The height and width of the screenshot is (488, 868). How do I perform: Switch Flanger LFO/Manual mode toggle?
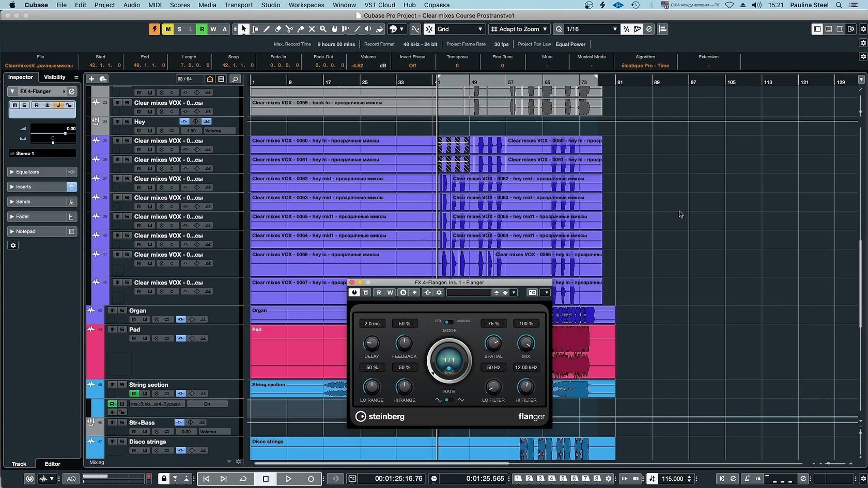pos(449,322)
